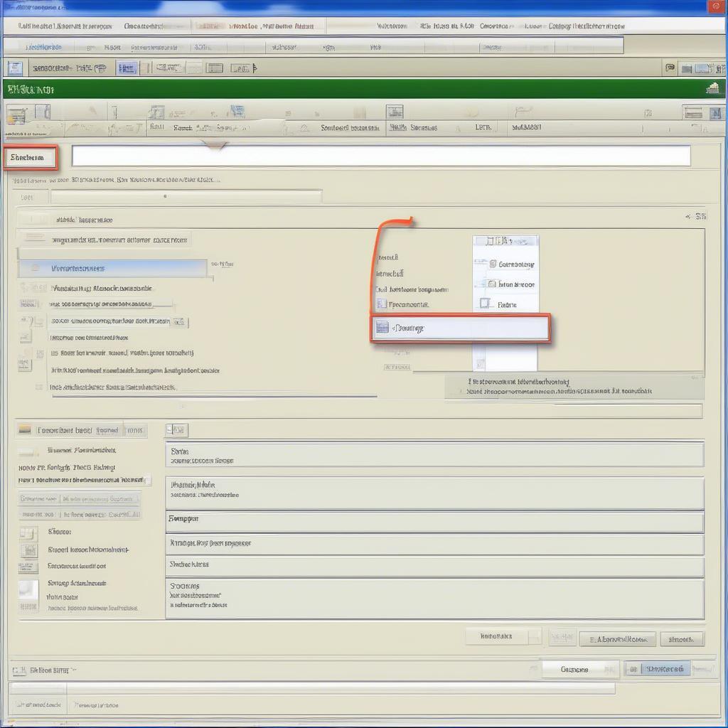Click the rightmost blue icon in the ribbon
This screenshot has width=728, height=728.
click(x=715, y=113)
